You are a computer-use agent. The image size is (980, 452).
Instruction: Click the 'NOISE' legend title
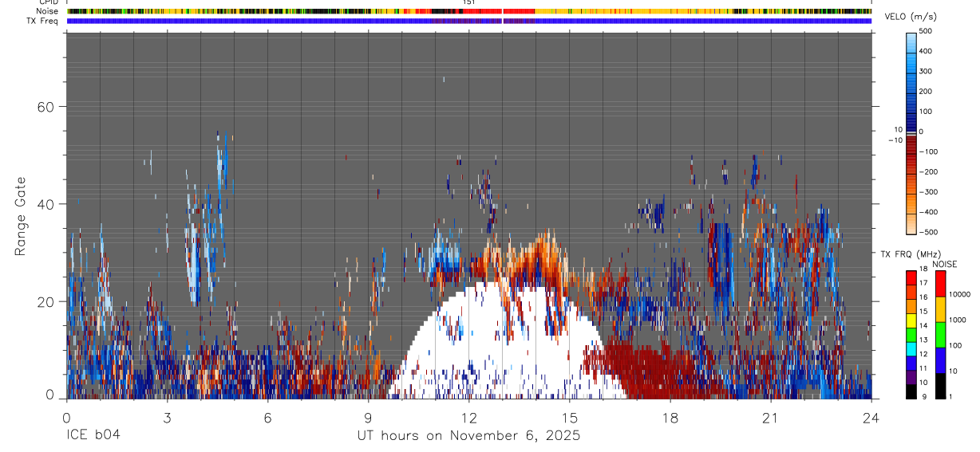point(945,264)
